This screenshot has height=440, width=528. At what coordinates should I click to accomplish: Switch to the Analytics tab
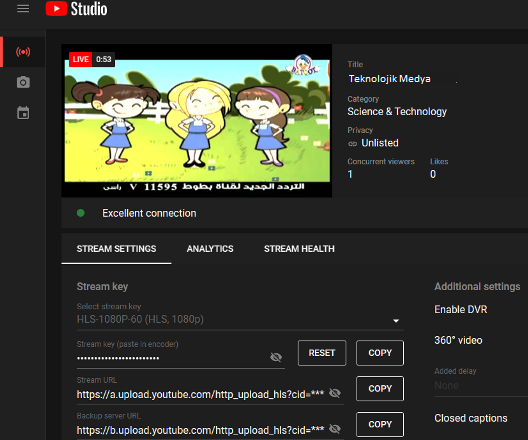click(210, 249)
